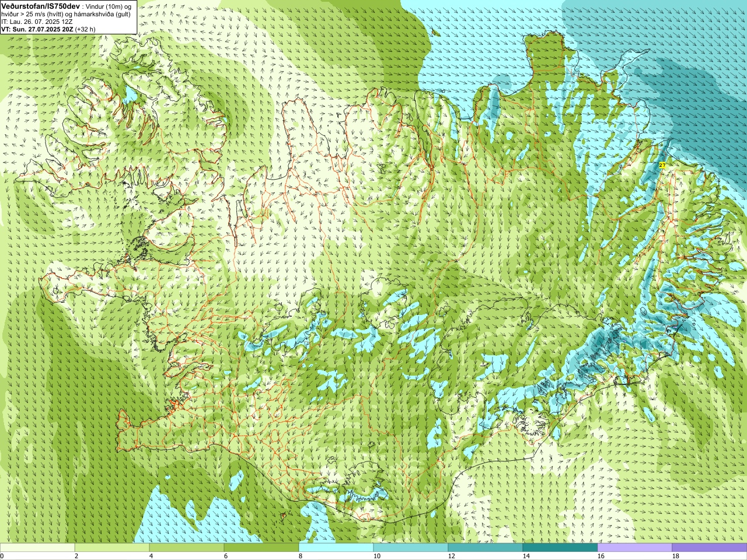Click the 'VT: Sun. 27.07.2025 20Z' line
Image resolution: width=747 pixels, height=560 pixels.
click(37, 29)
